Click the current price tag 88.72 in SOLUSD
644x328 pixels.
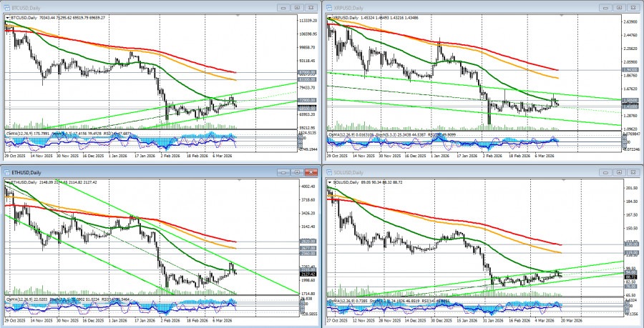(x=630, y=277)
